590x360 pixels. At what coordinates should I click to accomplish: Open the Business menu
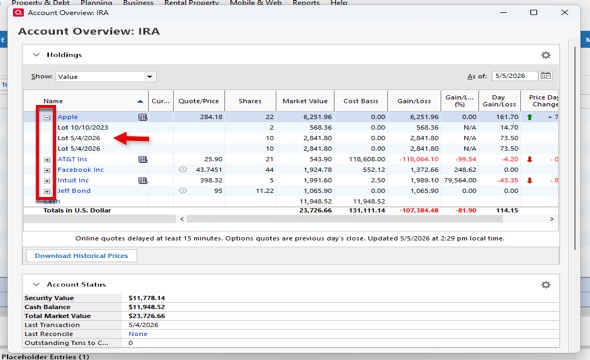coord(138,3)
